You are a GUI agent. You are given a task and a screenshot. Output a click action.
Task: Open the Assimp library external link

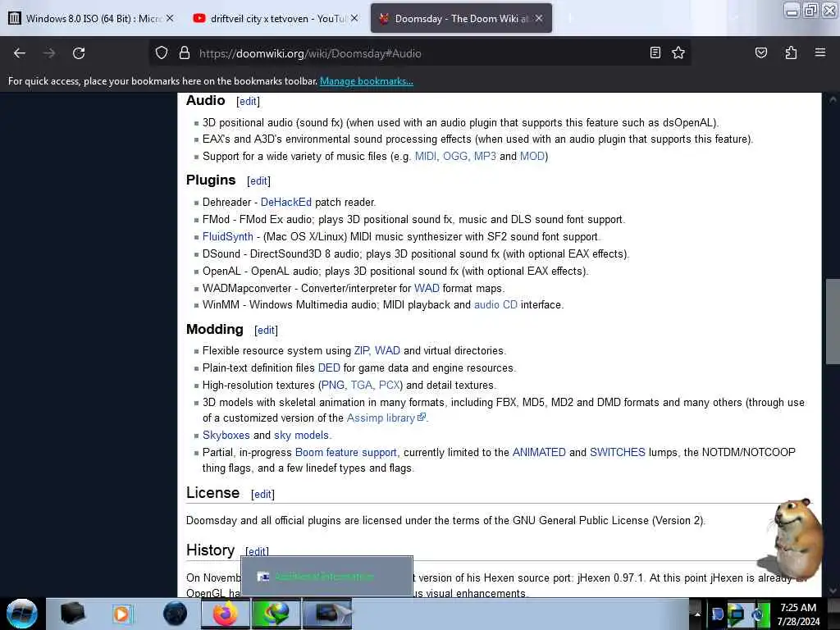[386, 418]
